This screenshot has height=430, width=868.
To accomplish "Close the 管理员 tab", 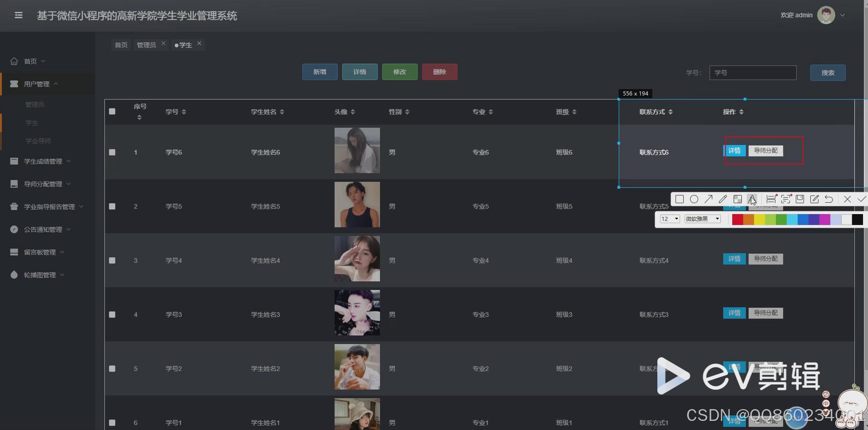I will tap(163, 43).
